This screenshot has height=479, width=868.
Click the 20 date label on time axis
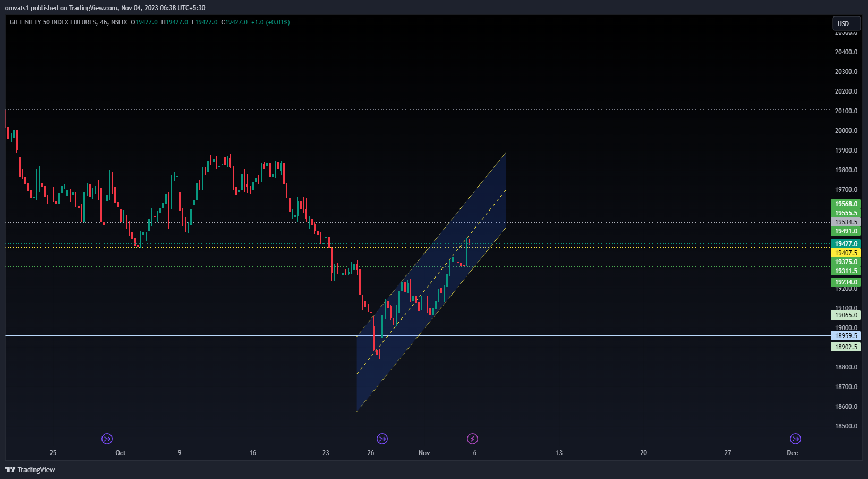pyautogui.click(x=643, y=453)
